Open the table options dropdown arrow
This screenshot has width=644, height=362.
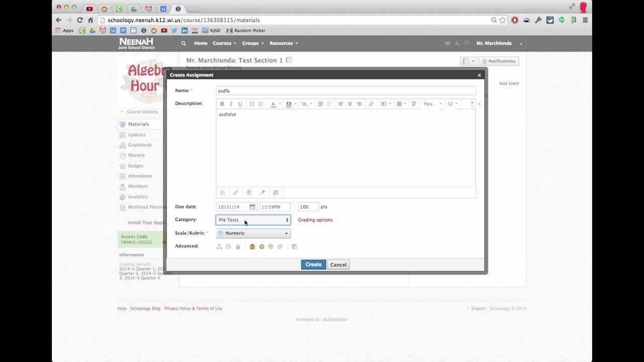pyautogui.click(x=405, y=104)
